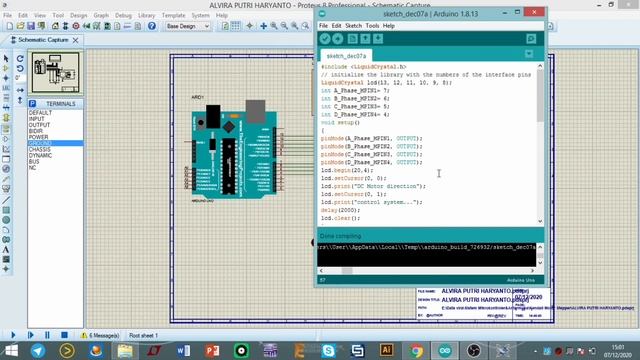Choose the Selection Mode arrow tool
The height and width of the screenshot is (360, 640).
[x=6, y=58]
